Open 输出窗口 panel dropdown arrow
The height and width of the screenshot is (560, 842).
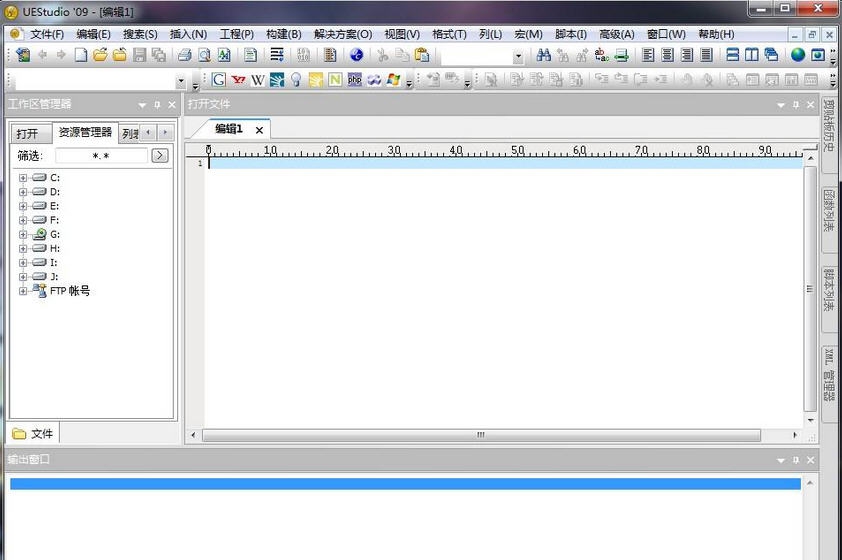(x=781, y=460)
